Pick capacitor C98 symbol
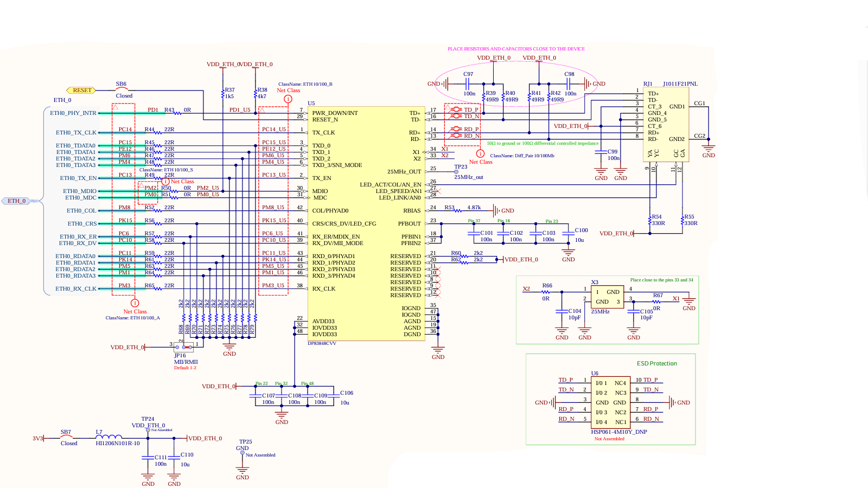 point(569,84)
